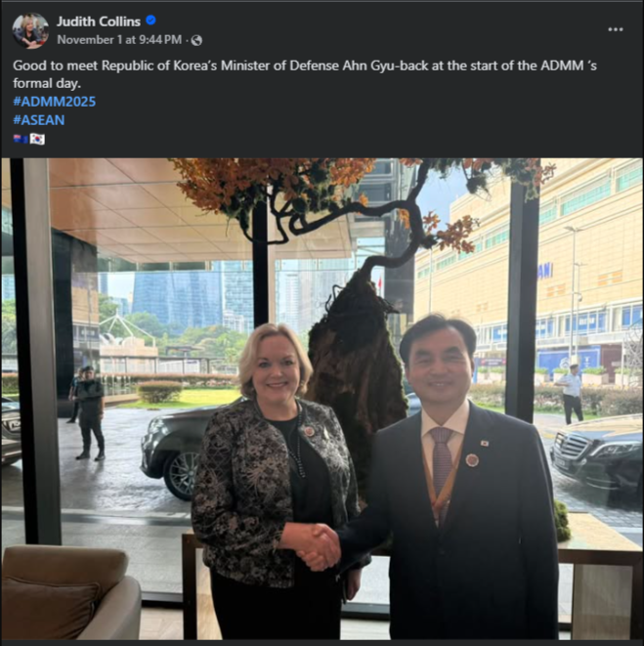Click the blue verified badge
The width and height of the screenshot is (644, 646).
pos(150,21)
